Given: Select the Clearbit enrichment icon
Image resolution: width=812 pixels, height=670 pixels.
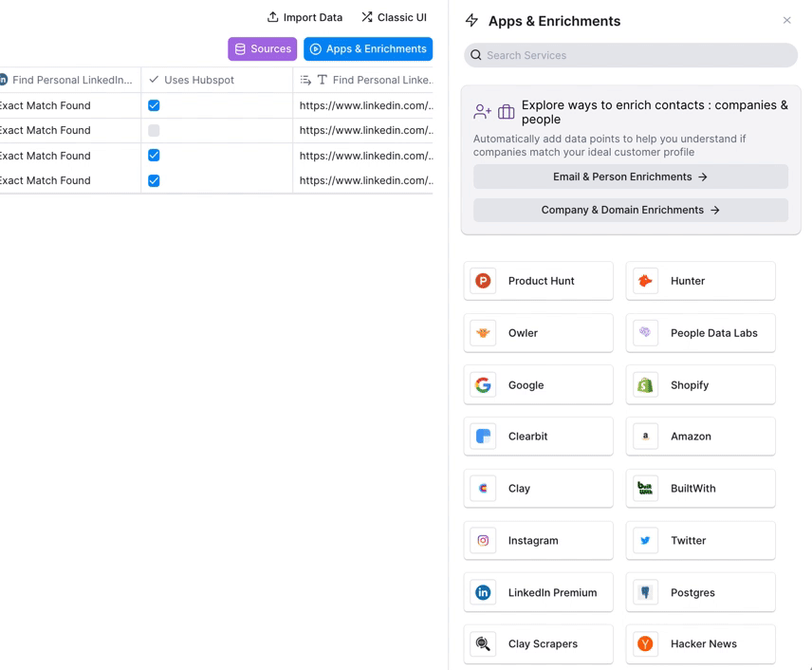Looking at the screenshot, I should 483,437.
